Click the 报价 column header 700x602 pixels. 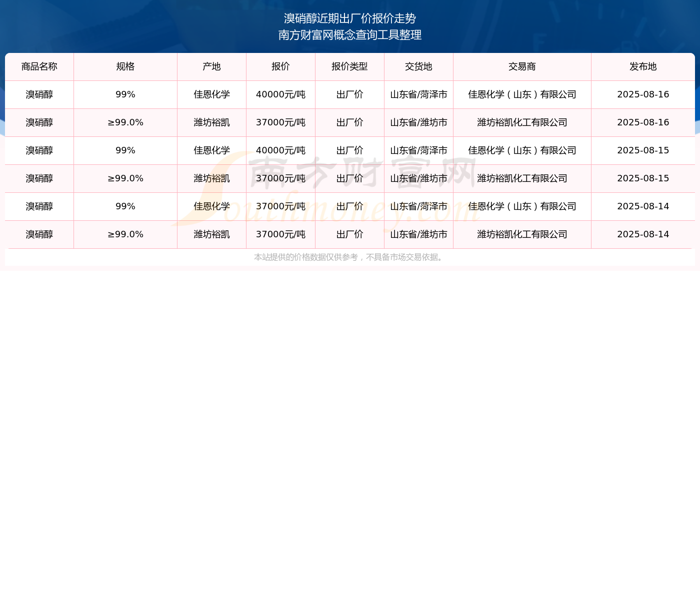[x=281, y=67]
